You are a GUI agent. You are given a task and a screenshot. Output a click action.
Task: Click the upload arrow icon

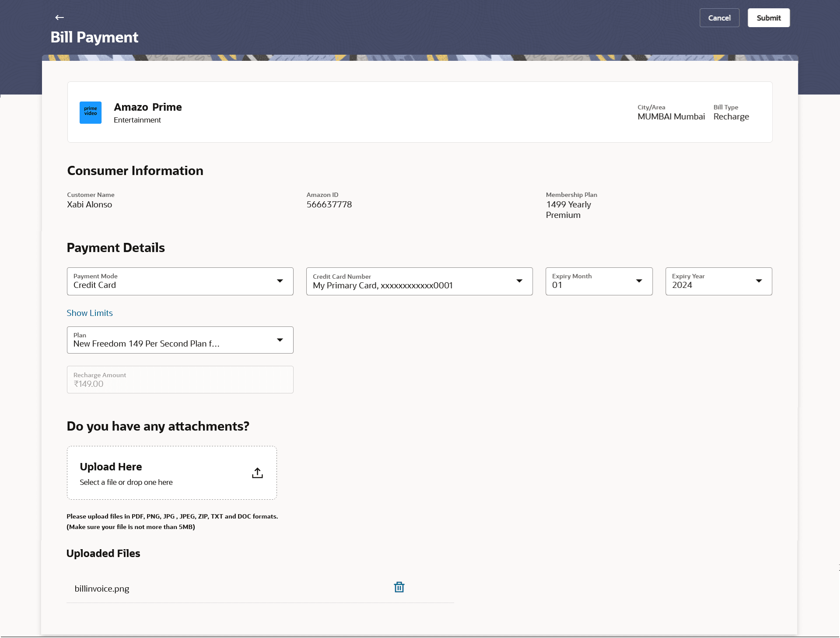[257, 473]
